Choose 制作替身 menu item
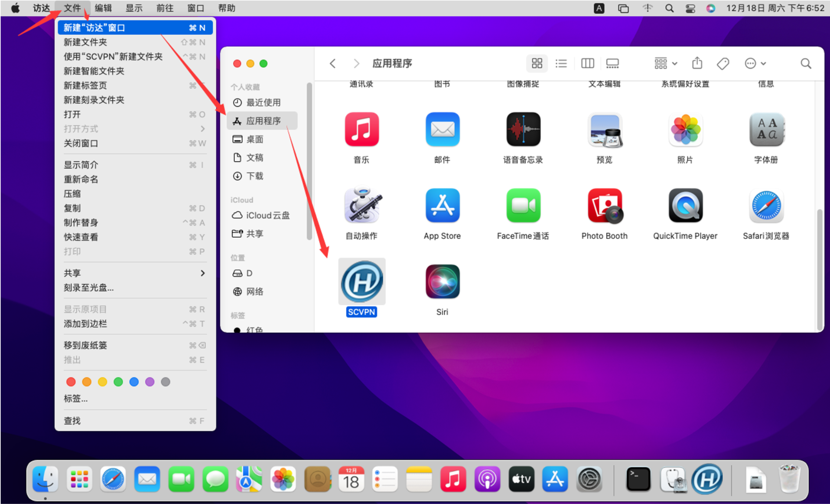 click(x=135, y=223)
